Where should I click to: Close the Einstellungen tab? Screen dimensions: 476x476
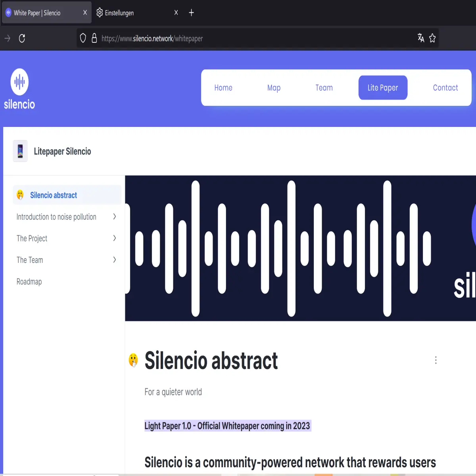(176, 13)
